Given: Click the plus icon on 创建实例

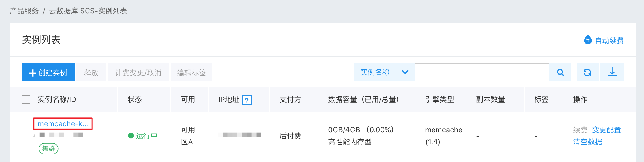Looking at the screenshot, I should pos(32,73).
